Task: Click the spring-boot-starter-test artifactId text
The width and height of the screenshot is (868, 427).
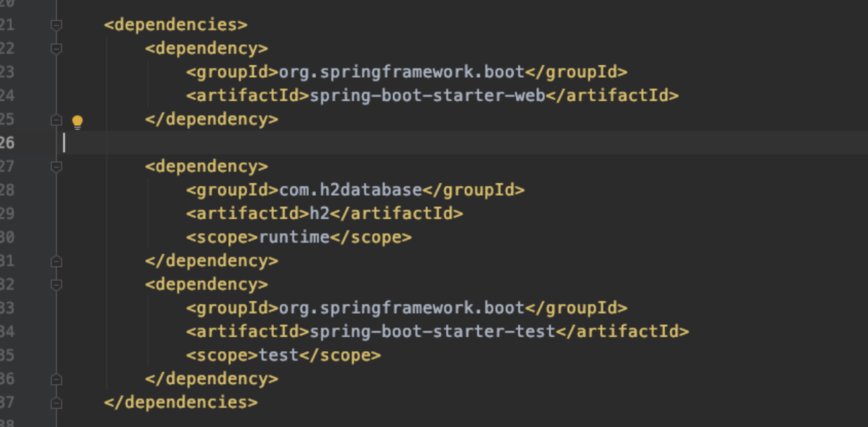Action: pos(432,331)
